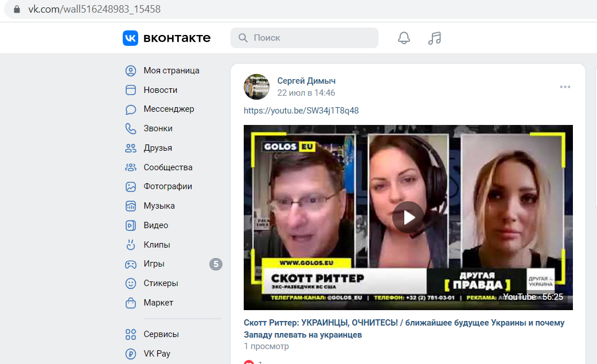Click the '56:25' video duration label

[552, 297]
